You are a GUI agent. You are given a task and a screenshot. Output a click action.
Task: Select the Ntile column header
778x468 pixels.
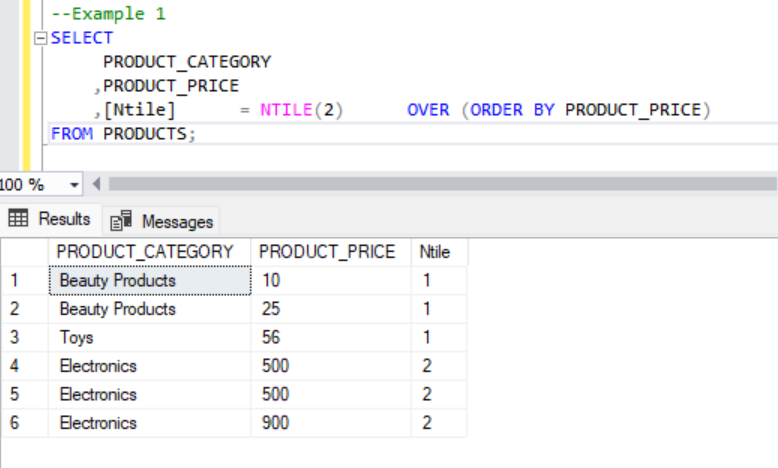435,252
